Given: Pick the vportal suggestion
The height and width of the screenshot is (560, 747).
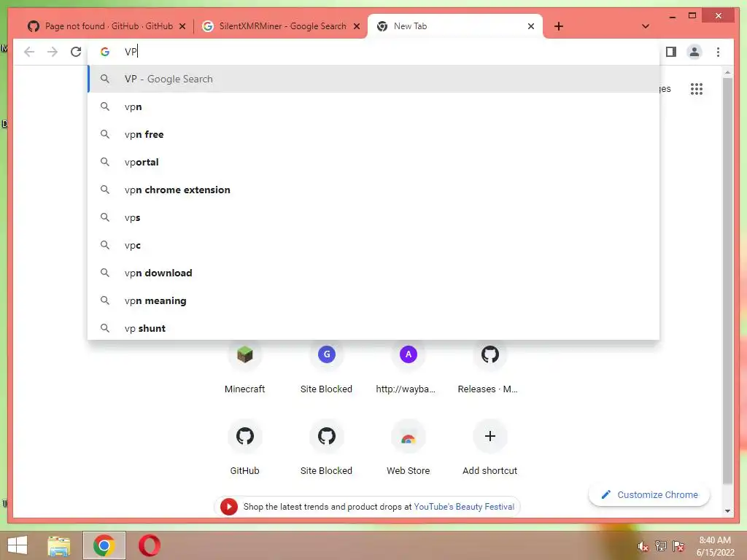Looking at the screenshot, I should [374, 162].
